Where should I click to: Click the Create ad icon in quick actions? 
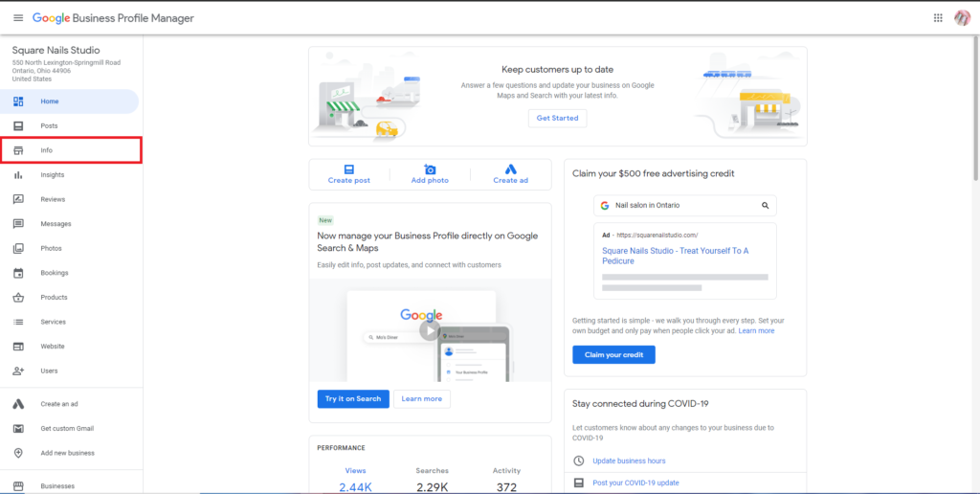[x=511, y=169]
